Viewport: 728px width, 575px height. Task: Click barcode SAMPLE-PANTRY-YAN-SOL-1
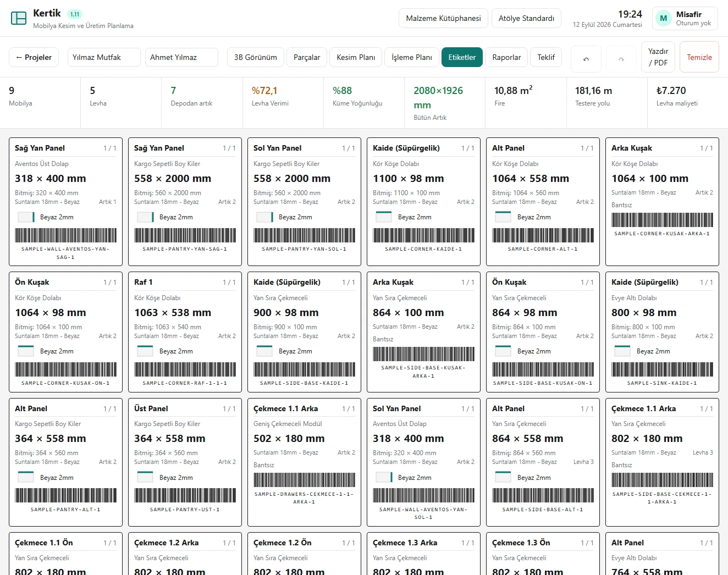(x=304, y=235)
